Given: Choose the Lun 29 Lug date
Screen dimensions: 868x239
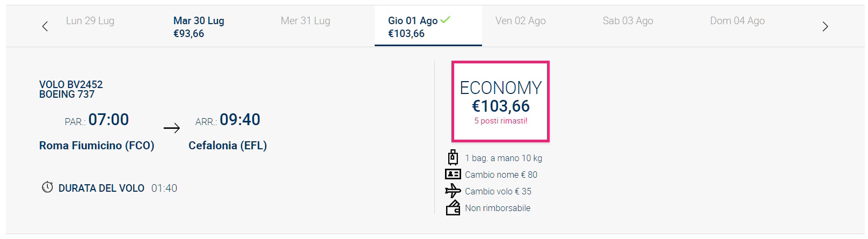Looking at the screenshot, I should (90, 21).
